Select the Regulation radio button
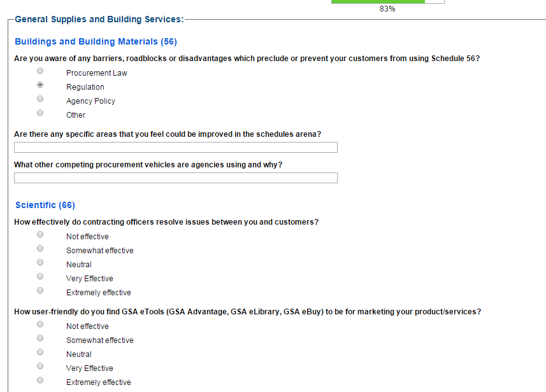This screenshot has width=546, height=392. click(40, 85)
